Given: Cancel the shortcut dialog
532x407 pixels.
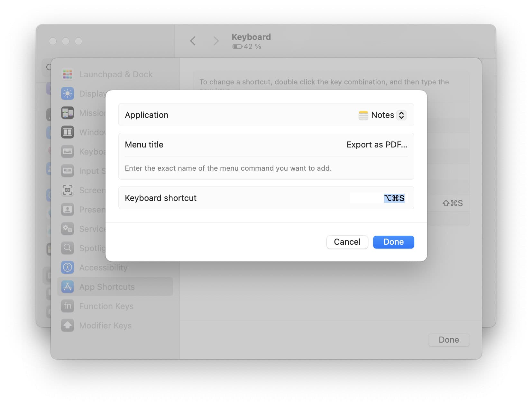Looking at the screenshot, I should click(x=347, y=242).
